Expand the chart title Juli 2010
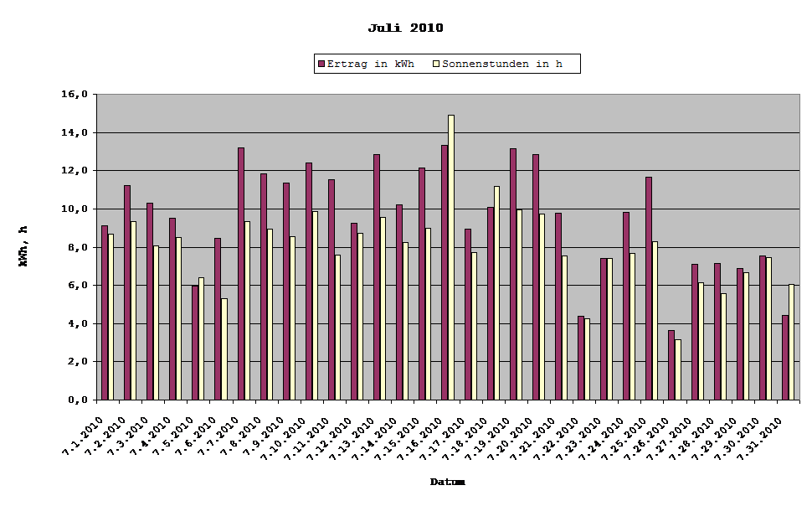The width and height of the screenshot is (812, 506). 406,27
